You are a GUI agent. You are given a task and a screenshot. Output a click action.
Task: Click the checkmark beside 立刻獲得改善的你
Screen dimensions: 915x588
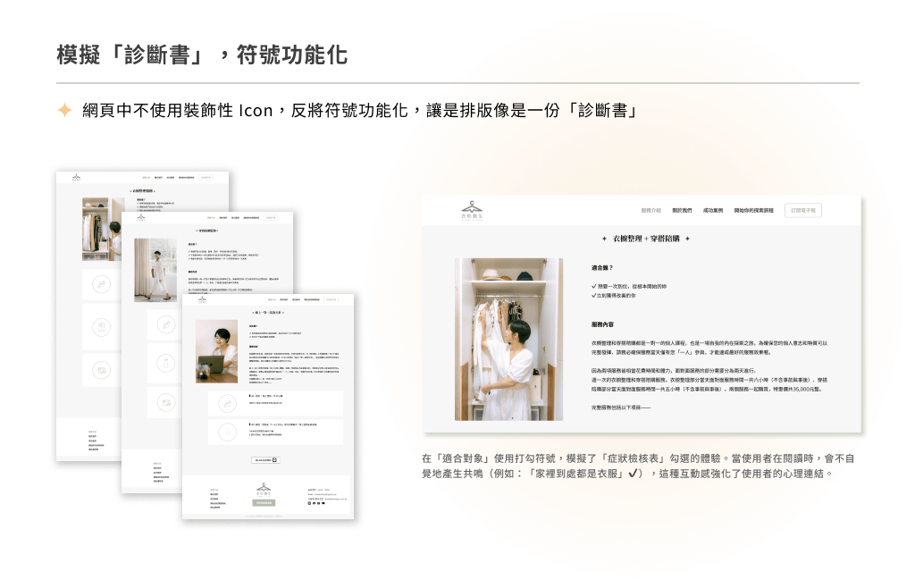(594, 295)
